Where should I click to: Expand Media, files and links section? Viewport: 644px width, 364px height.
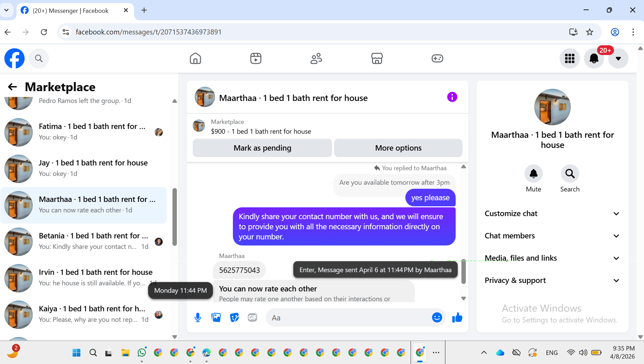click(x=553, y=258)
